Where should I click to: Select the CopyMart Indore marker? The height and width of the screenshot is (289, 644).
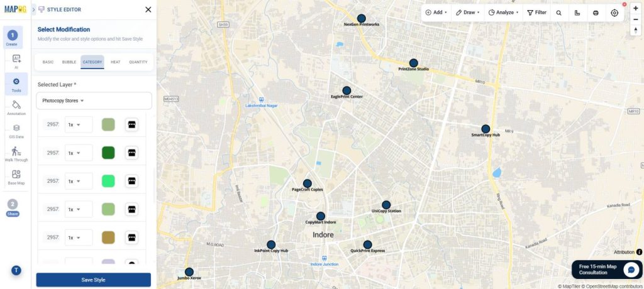point(321,216)
